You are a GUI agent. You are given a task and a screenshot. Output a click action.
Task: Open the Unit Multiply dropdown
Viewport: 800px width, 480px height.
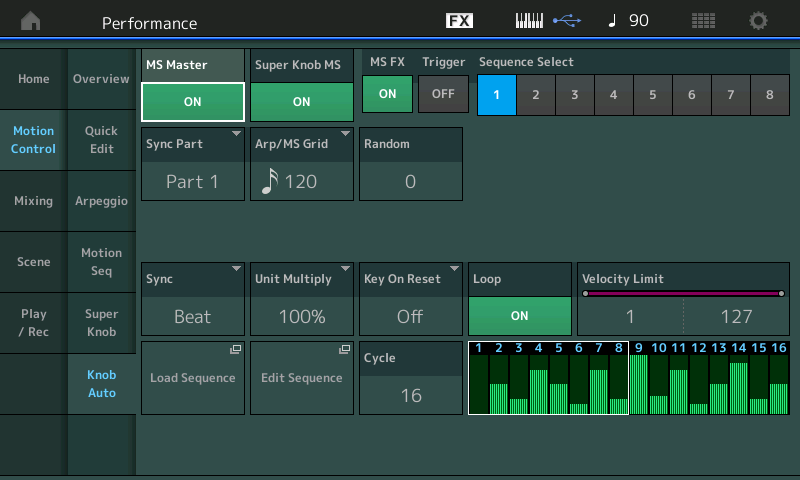pyautogui.click(x=301, y=299)
